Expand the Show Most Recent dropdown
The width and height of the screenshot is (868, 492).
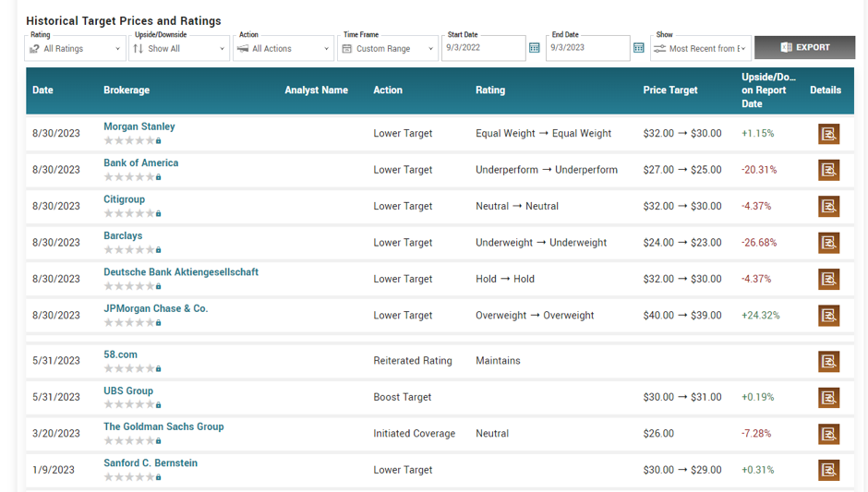click(x=700, y=49)
